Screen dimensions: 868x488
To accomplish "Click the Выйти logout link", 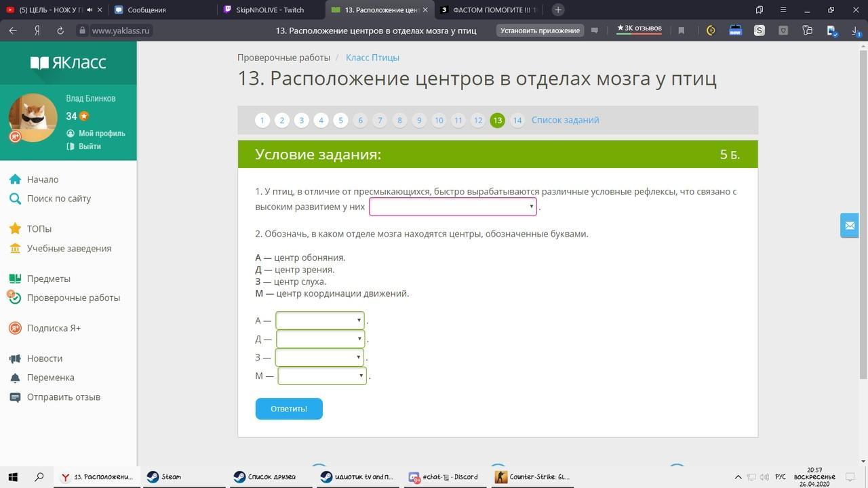I will [90, 146].
